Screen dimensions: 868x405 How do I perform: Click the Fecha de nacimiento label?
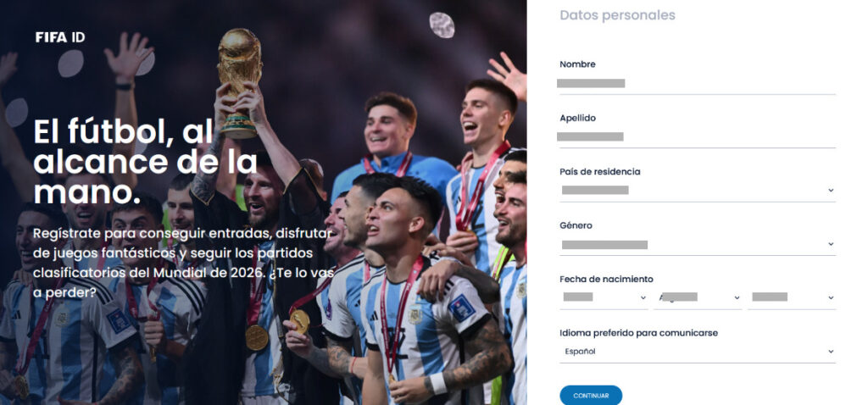click(x=606, y=279)
